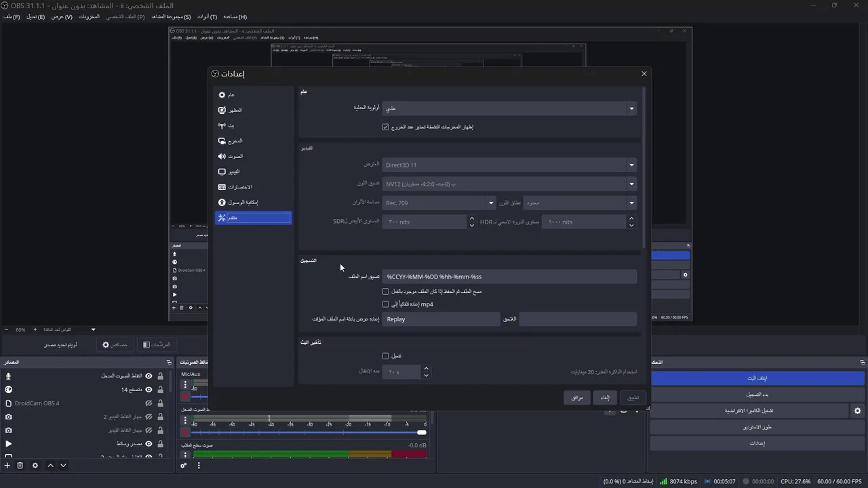Hide the audio input capture source (eye)
868x488 pixels.
coord(149,376)
